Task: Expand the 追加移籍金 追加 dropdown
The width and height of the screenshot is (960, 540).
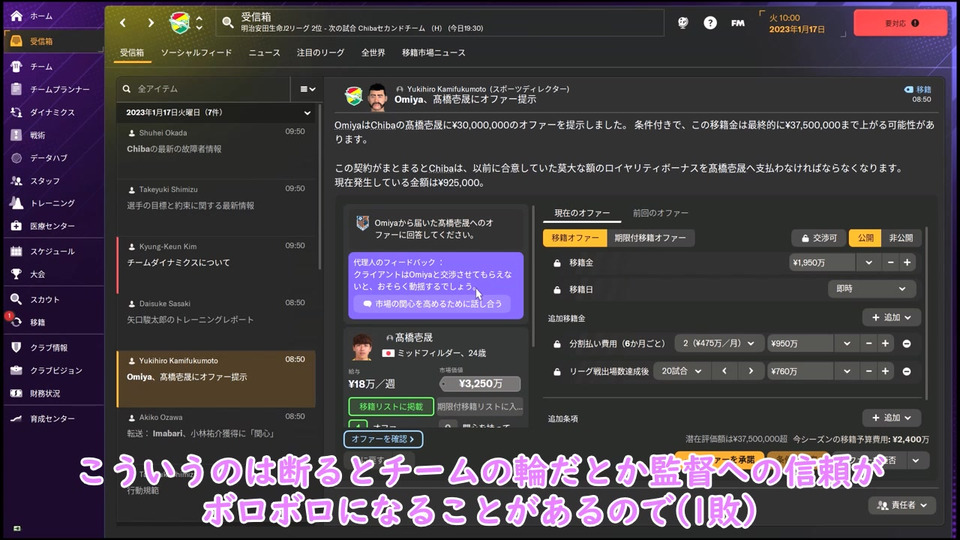Action: coord(891,318)
